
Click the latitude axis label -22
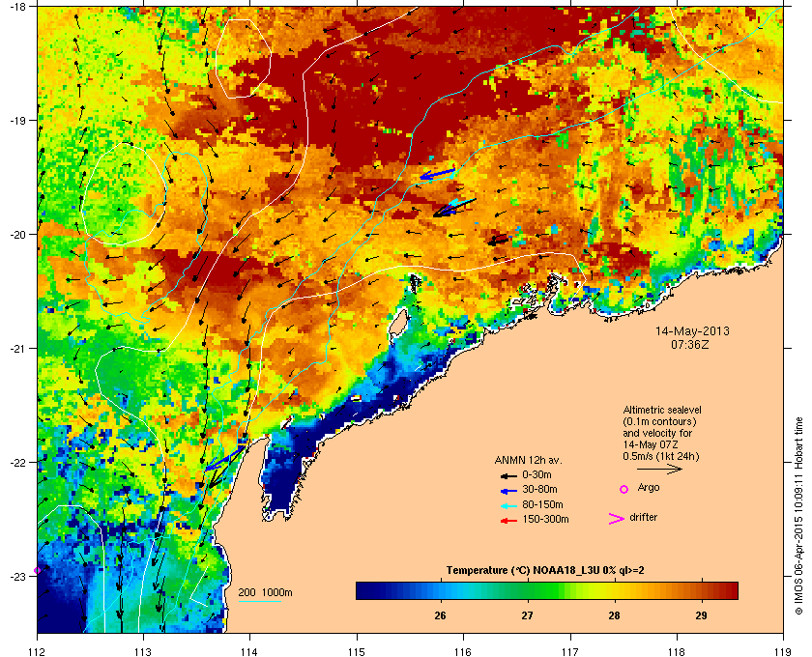(x=17, y=462)
